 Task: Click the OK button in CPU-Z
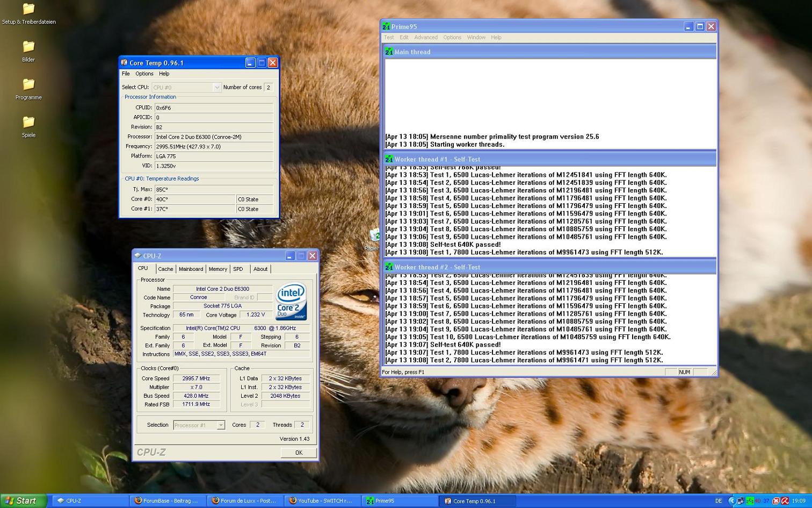(299, 453)
